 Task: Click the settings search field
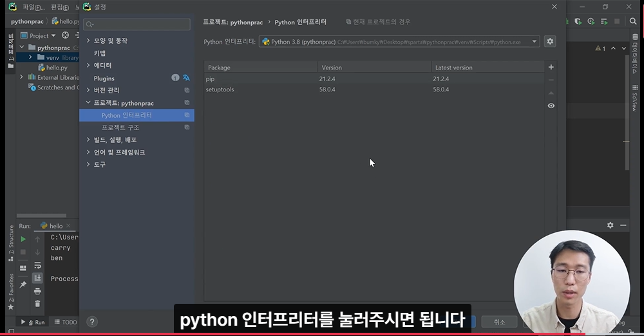coord(137,24)
